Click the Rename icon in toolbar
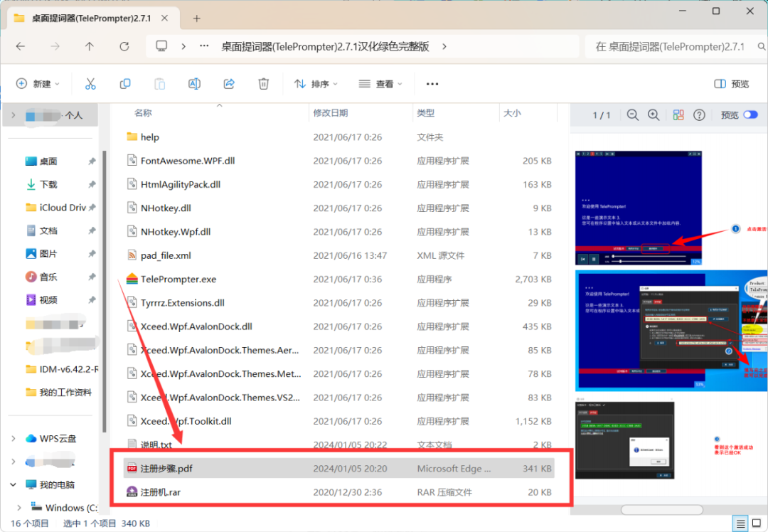Viewport: 768px width, 532px height. pos(194,84)
